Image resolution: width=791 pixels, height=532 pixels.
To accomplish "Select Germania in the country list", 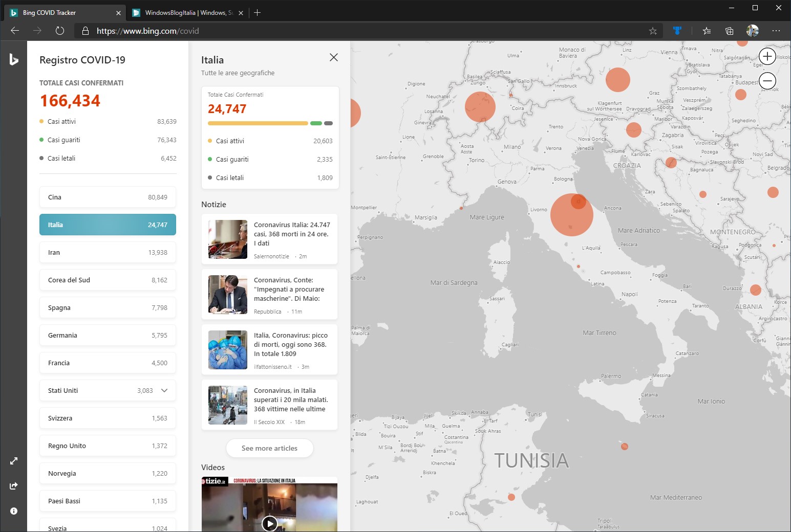I will [108, 335].
